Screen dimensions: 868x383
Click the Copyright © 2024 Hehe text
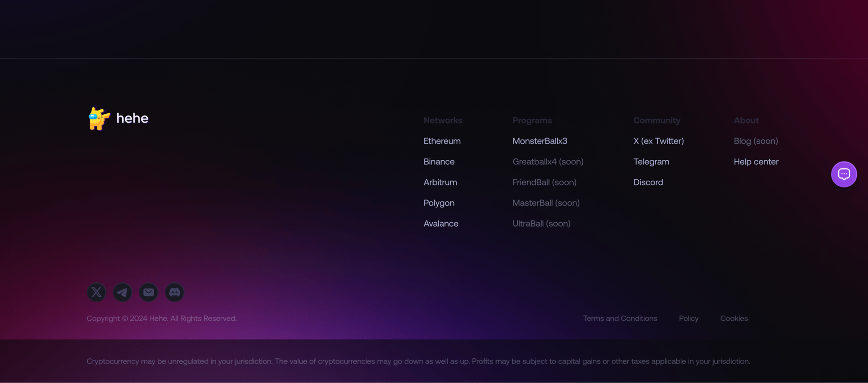pos(162,318)
